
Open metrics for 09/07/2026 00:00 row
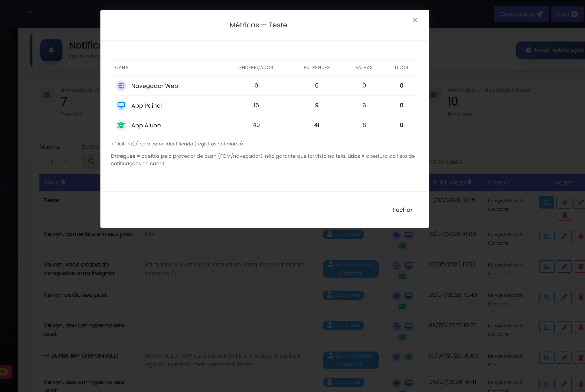(x=547, y=358)
